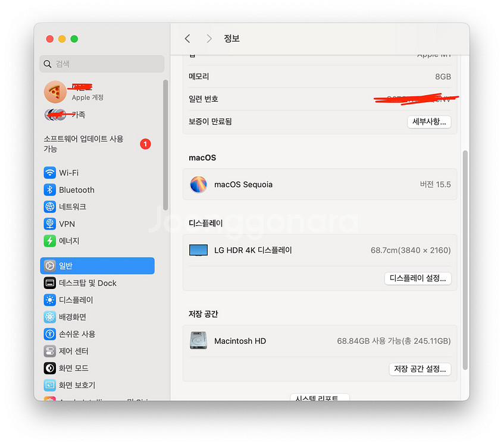504x446 pixels.
Task: Click the Macintosh HD drive icon
Action: pos(198,341)
